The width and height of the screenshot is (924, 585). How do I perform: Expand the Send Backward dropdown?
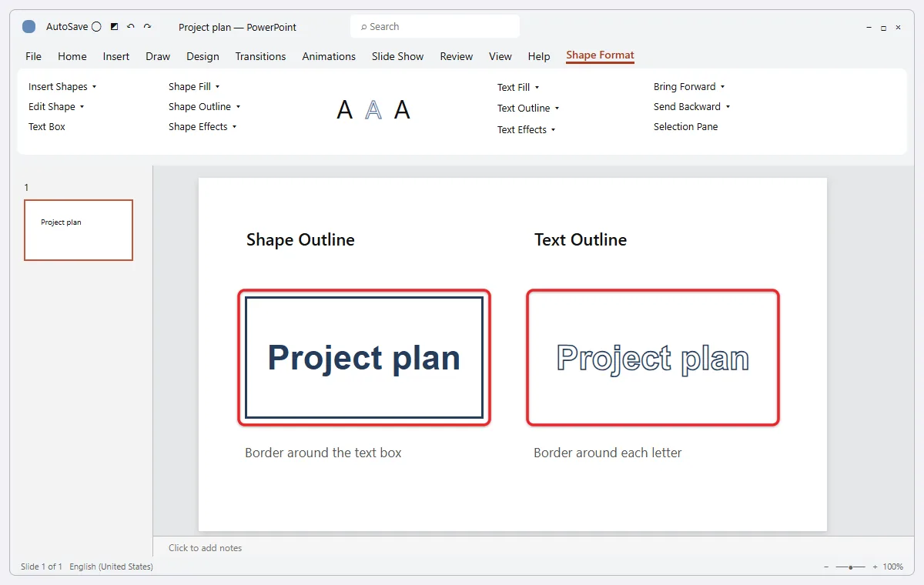tap(691, 107)
